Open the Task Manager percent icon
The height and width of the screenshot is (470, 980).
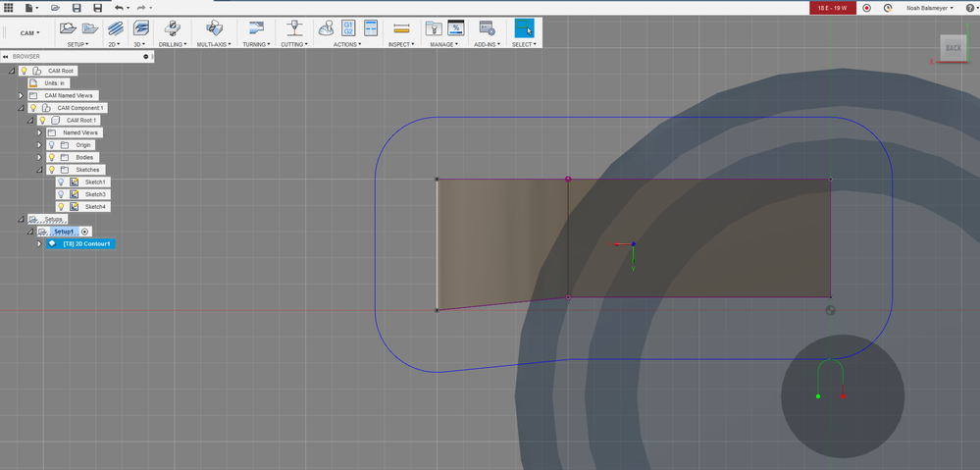[455, 27]
